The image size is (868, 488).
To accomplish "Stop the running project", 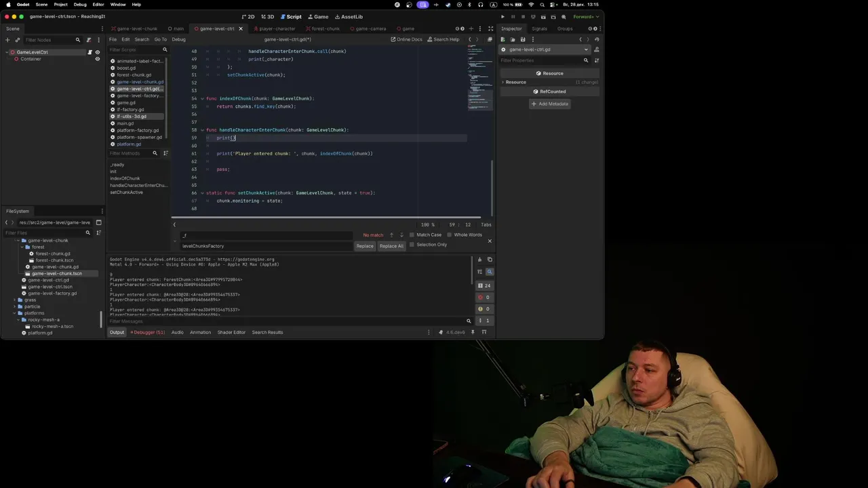I will coord(523,16).
